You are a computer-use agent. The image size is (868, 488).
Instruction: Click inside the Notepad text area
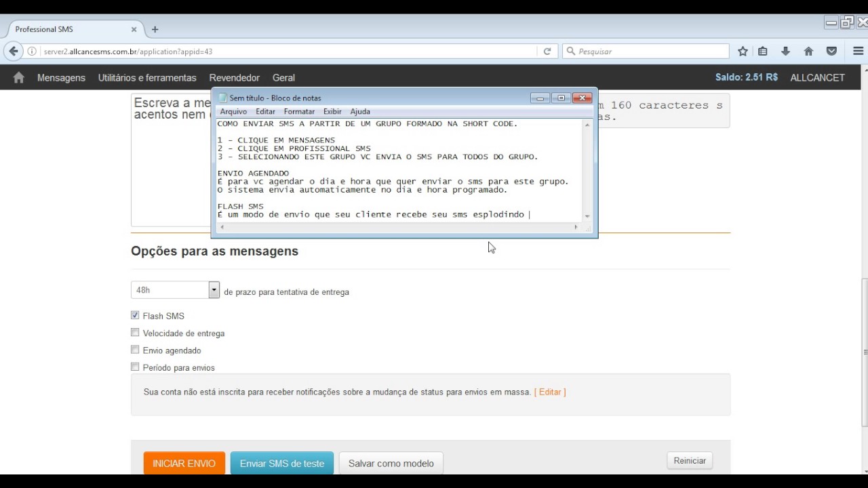(x=399, y=169)
